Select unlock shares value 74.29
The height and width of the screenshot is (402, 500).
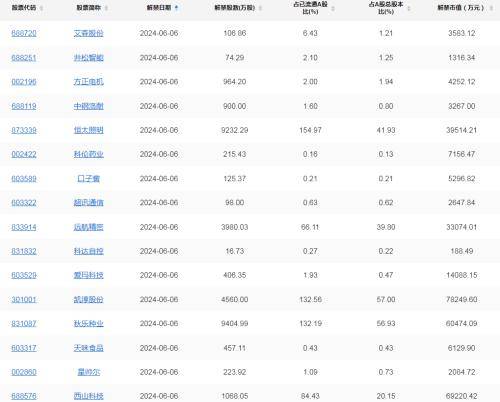pyautogui.click(x=235, y=58)
